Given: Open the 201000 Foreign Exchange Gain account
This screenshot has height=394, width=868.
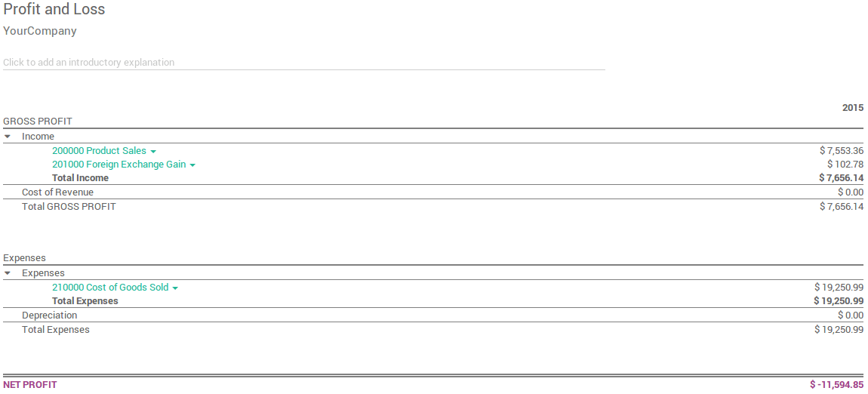Looking at the screenshot, I should coord(119,165).
